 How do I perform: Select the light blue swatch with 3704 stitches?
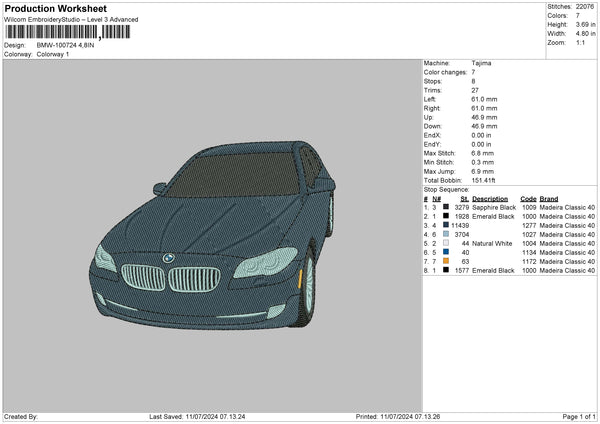444,233
